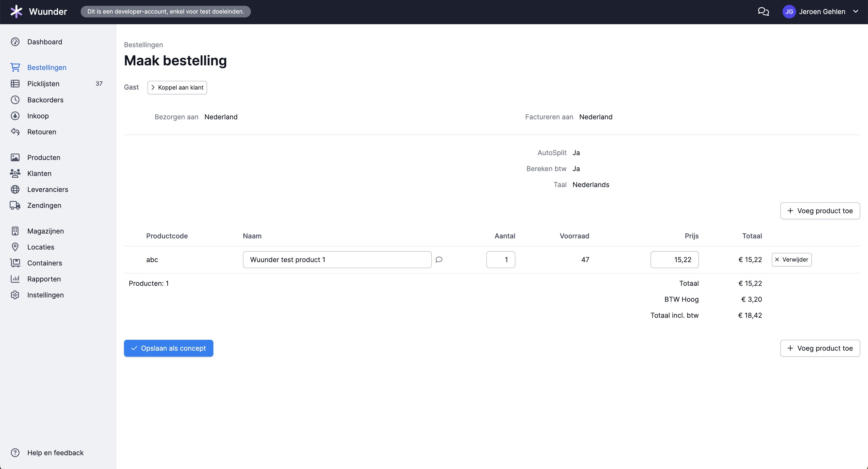The width and height of the screenshot is (868, 469).
Task: Open the chat messages icon
Action: 763,12
